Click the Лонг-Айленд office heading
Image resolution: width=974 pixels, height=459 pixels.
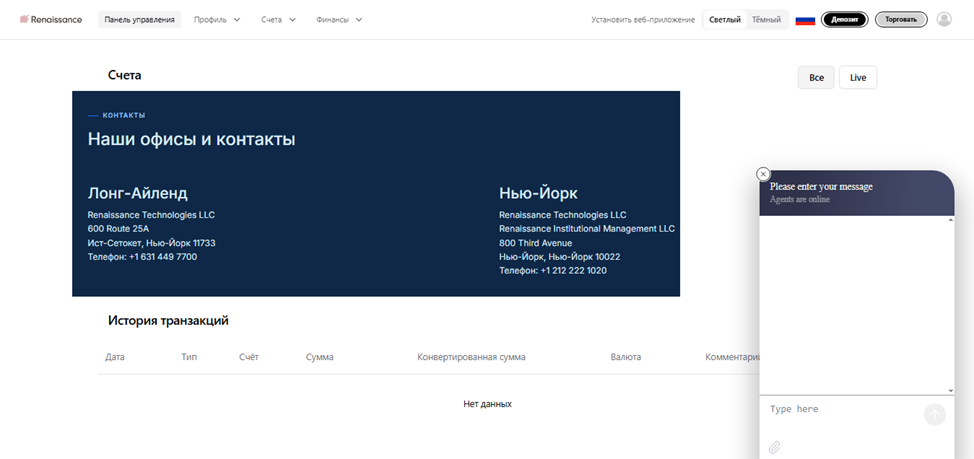(x=137, y=193)
